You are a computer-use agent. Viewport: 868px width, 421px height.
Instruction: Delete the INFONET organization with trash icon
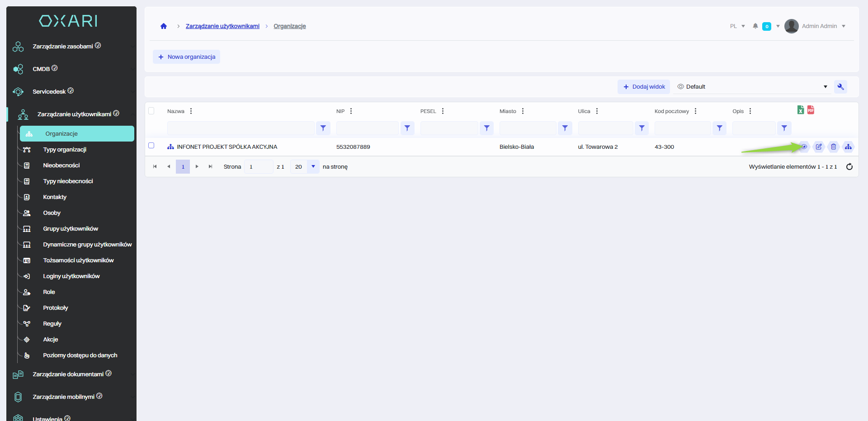click(834, 147)
